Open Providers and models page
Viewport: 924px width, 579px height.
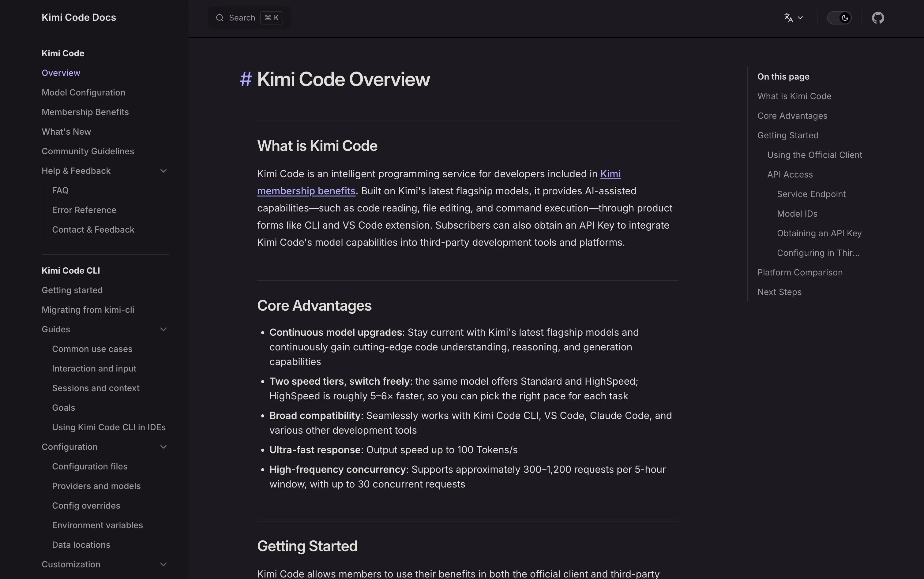96,486
